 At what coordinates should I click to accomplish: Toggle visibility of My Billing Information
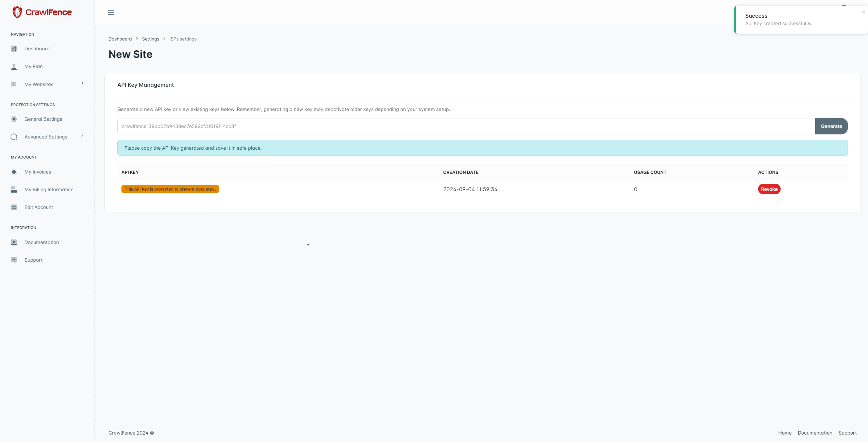tap(48, 190)
